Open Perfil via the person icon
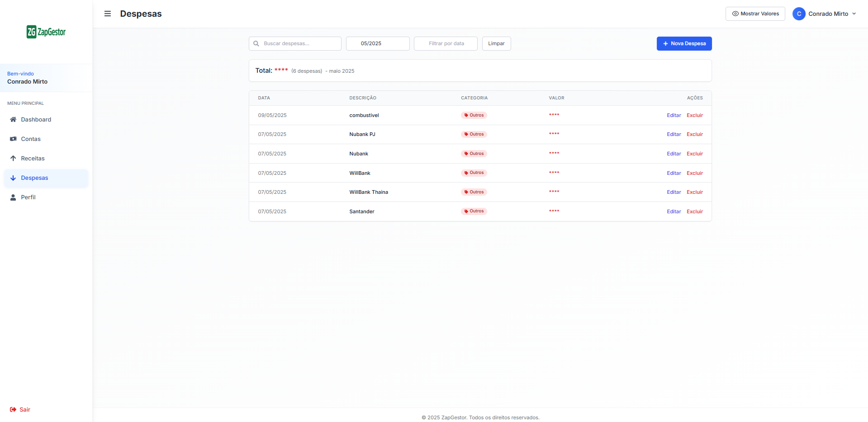Viewport: 868px width, 422px height. coord(13,197)
